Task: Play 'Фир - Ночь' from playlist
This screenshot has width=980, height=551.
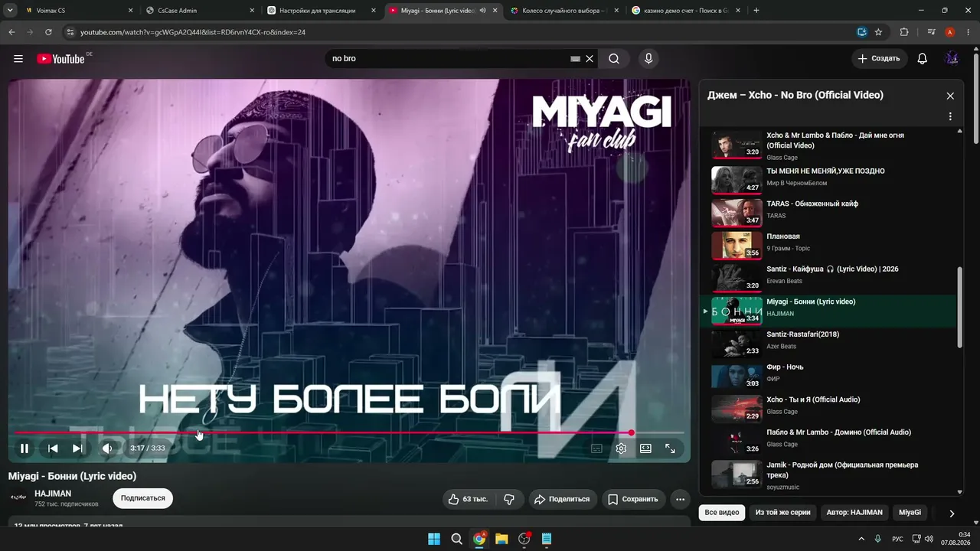Action: pyautogui.click(x=830, y=375)
